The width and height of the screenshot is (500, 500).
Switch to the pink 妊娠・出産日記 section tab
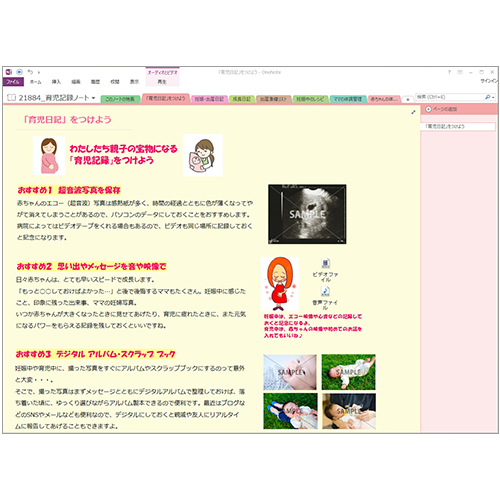[x=209, y=99]
